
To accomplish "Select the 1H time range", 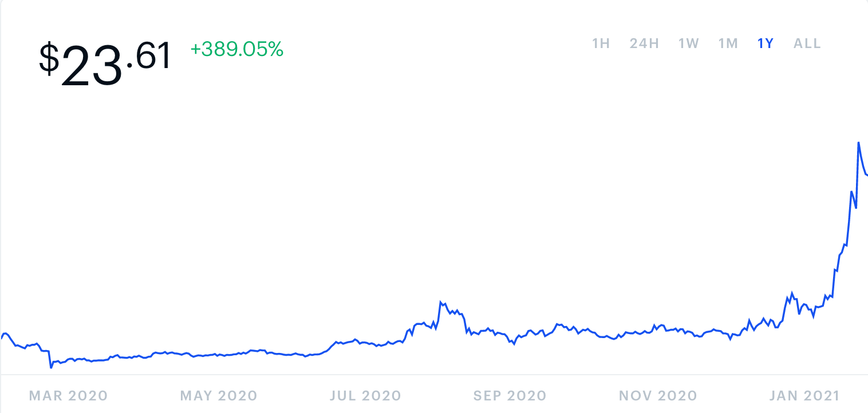I will click(x=601, y=43).
